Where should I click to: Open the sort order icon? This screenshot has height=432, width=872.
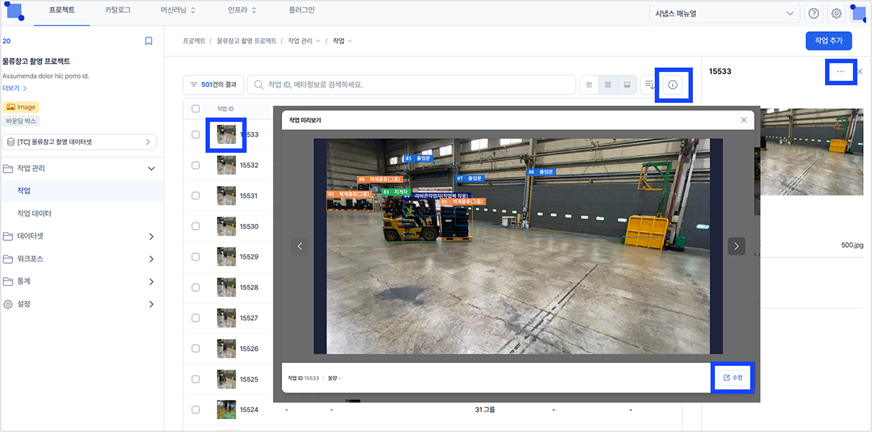[x=649, y=85]
